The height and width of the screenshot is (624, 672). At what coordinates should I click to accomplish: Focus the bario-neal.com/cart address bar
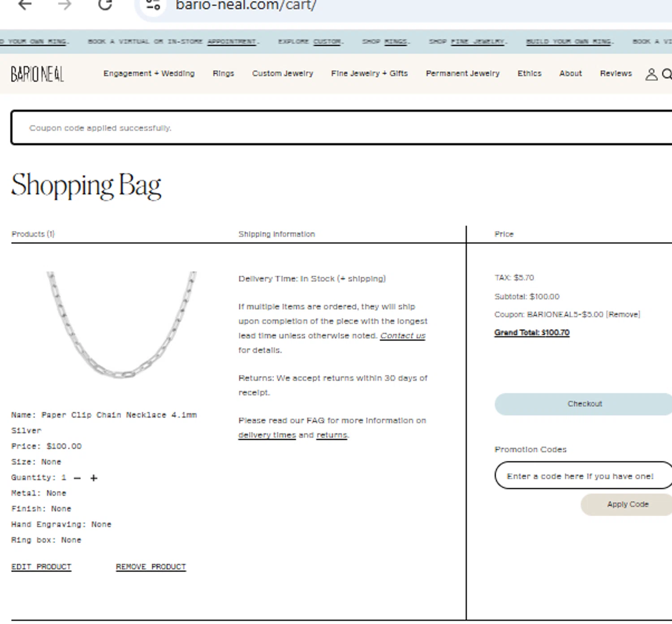(x=403, y=6)
